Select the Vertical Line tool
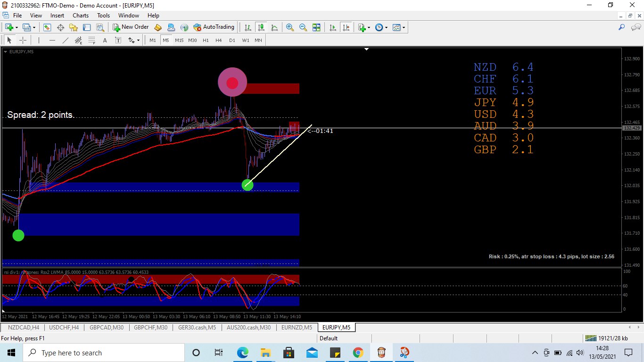 (x=39, y=40)
